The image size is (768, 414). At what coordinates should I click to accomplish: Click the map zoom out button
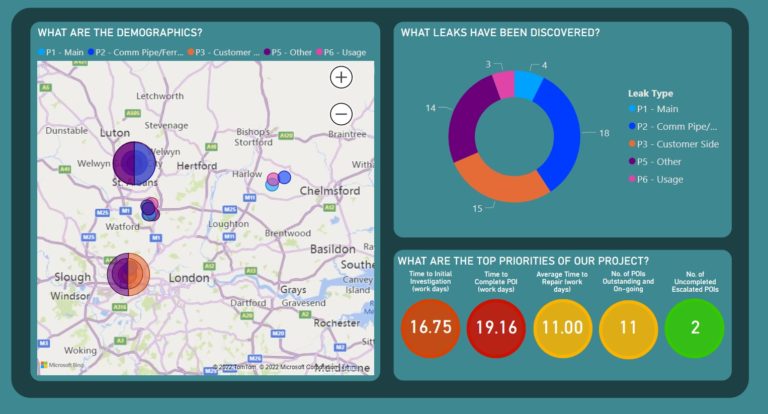click(341, 113)
